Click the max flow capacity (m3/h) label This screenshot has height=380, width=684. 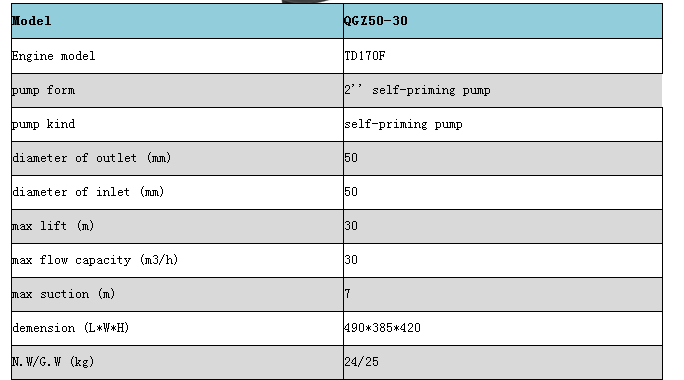(x=95, y=260)
